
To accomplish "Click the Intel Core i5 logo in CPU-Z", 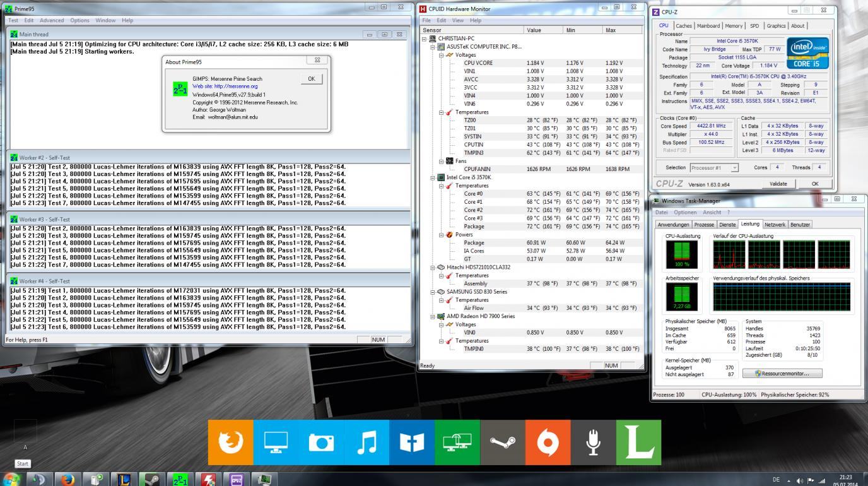I will tap(808, 53).
